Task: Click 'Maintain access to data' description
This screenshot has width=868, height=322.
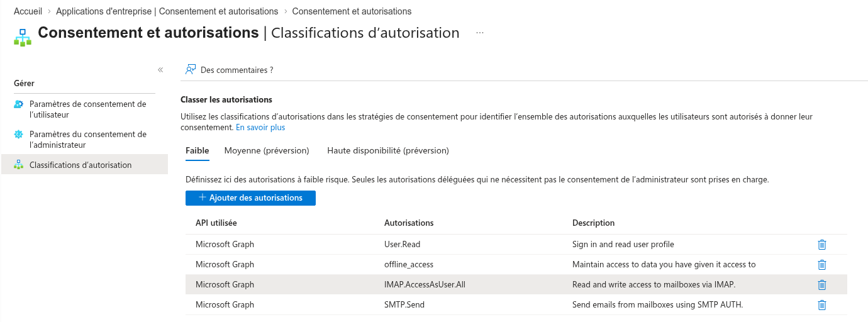Action: click(664, 265)
